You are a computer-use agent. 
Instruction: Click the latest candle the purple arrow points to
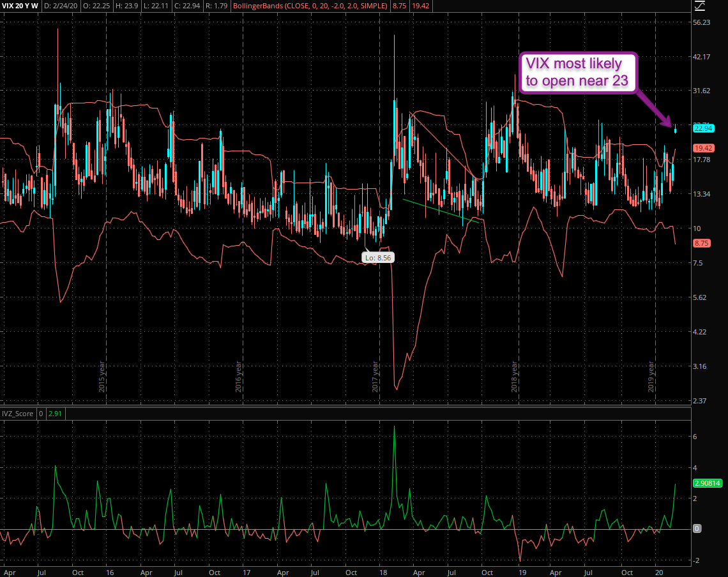pyautogui.click(x=676, y=130)
